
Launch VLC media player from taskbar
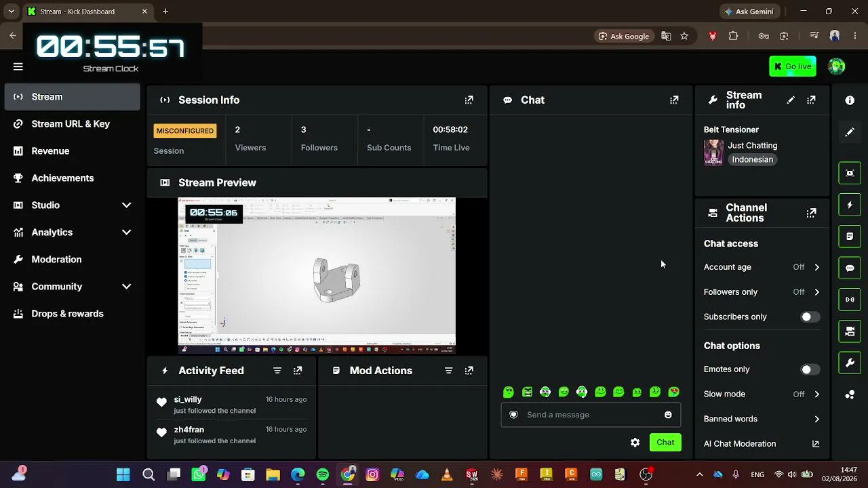click(x=447, y=474)
